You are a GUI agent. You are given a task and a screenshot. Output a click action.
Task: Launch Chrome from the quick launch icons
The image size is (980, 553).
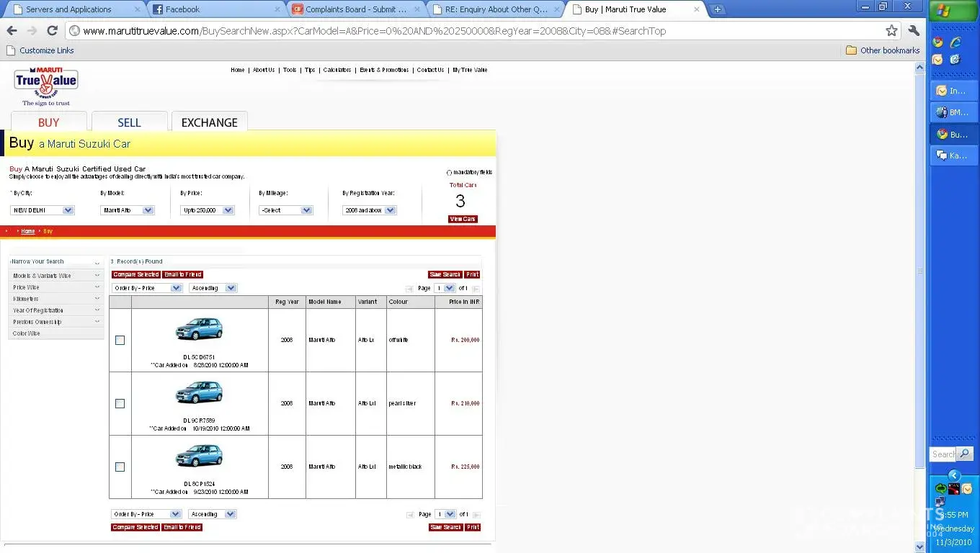coord(937,42)
